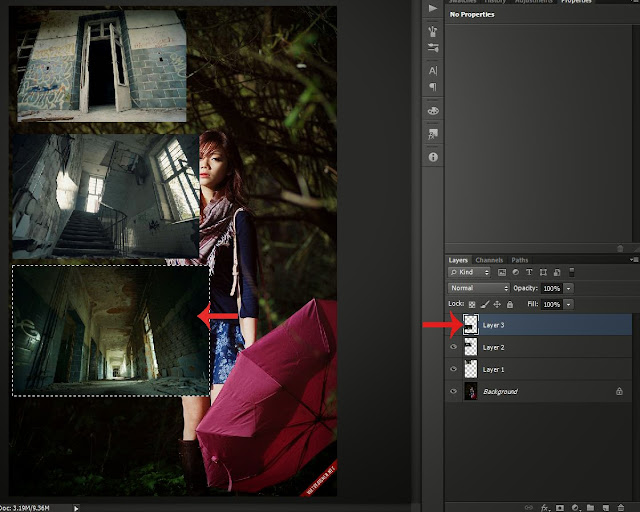Viewport: 640px width, 512px height.
Task: Hide the Background layer eye icon
Action: pyautogui.click(x=453, y=391)
